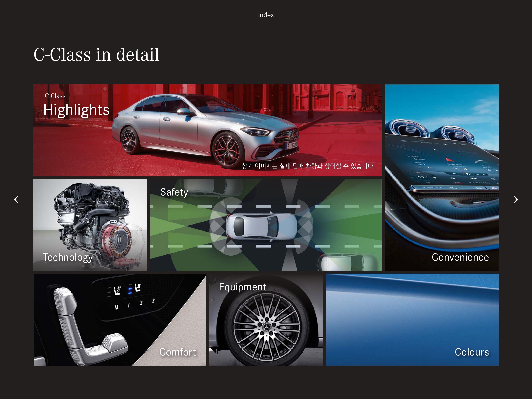Open the Index link at top
532x399 pixels.
click(x=266, y=15)
